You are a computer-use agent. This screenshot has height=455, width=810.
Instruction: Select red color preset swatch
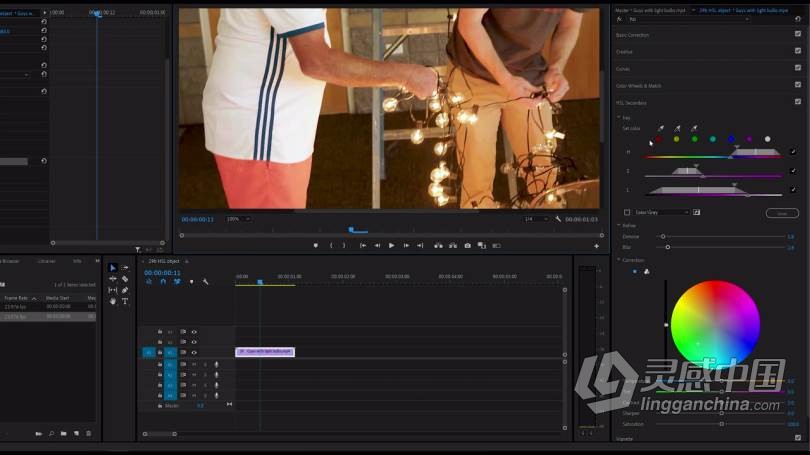(659, 139)
